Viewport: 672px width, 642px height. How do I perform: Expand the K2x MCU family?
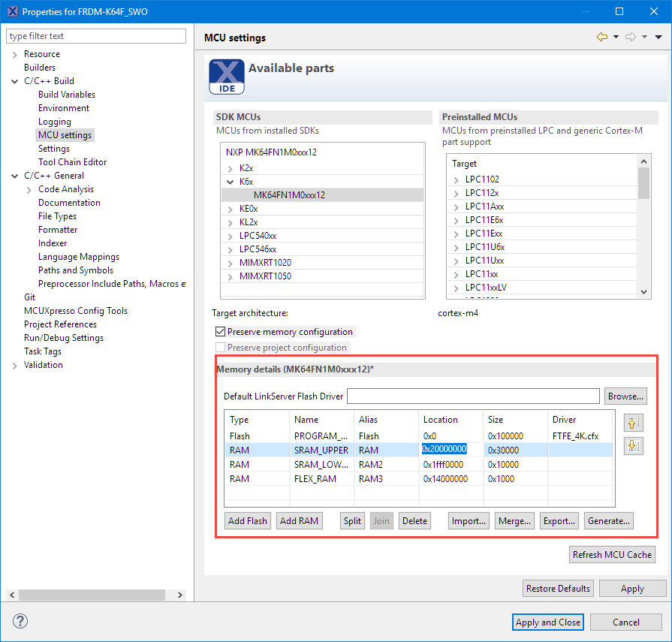click(x=231, y=168)
